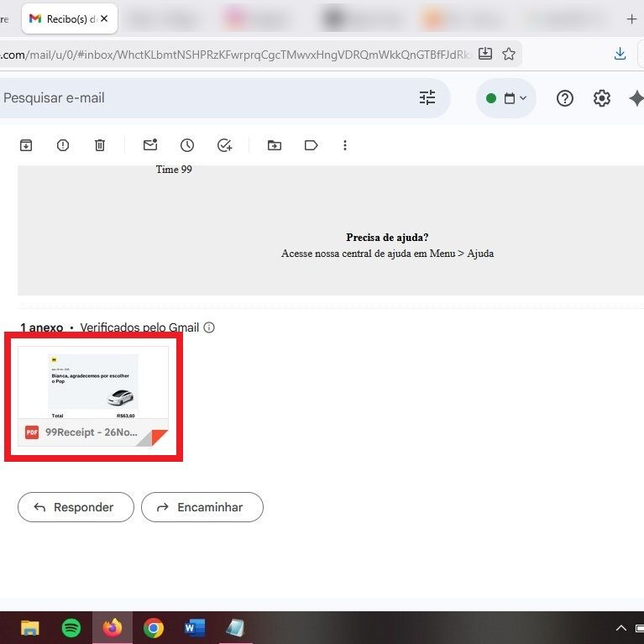The width and height of the screenshot is (644, 644).
Task: Show search options filter sliders
Action: [x=427, y=98]
